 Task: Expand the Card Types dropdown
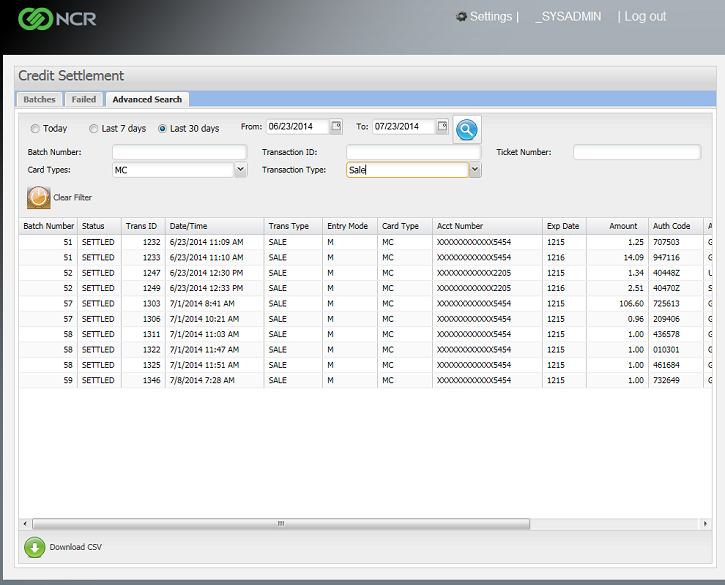[x=240, y=170]
